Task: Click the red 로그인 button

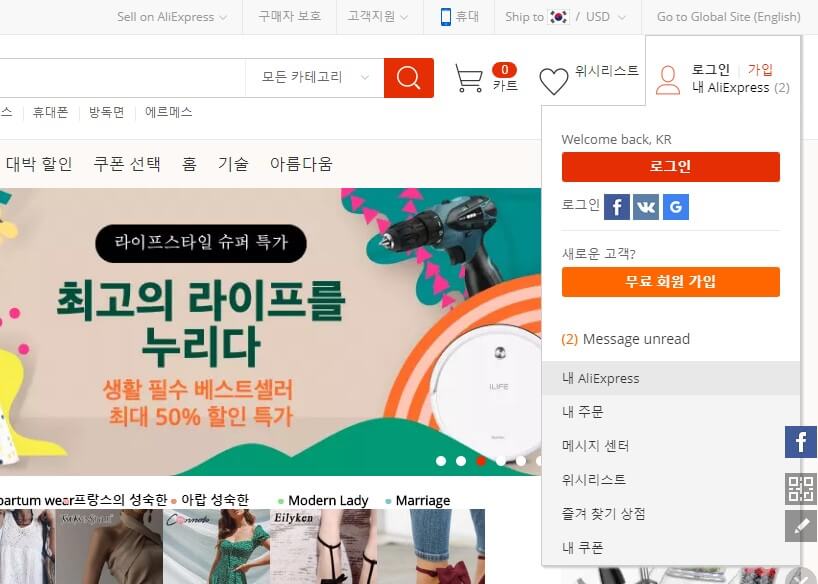Action: 670,166
